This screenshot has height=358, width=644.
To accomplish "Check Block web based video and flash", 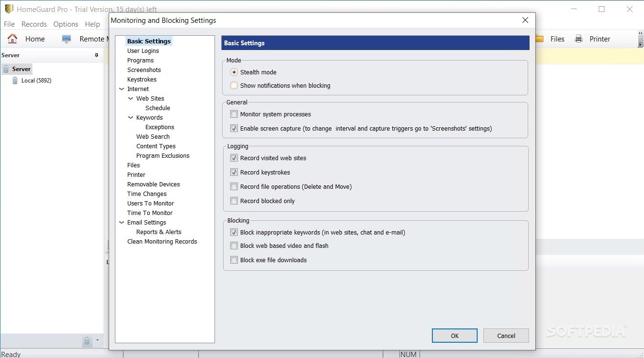I will coord(234,246).
